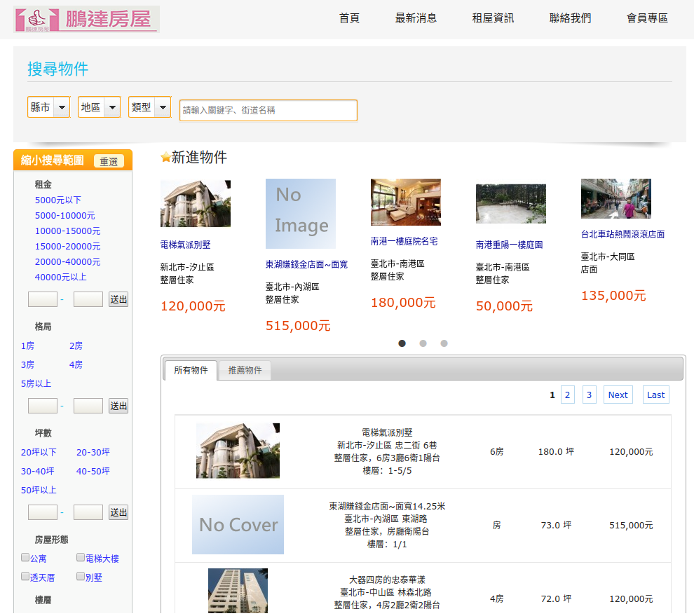
Task: Open the 電梯氣派別墅 carousel thumbnail
Action: (195, 203)
